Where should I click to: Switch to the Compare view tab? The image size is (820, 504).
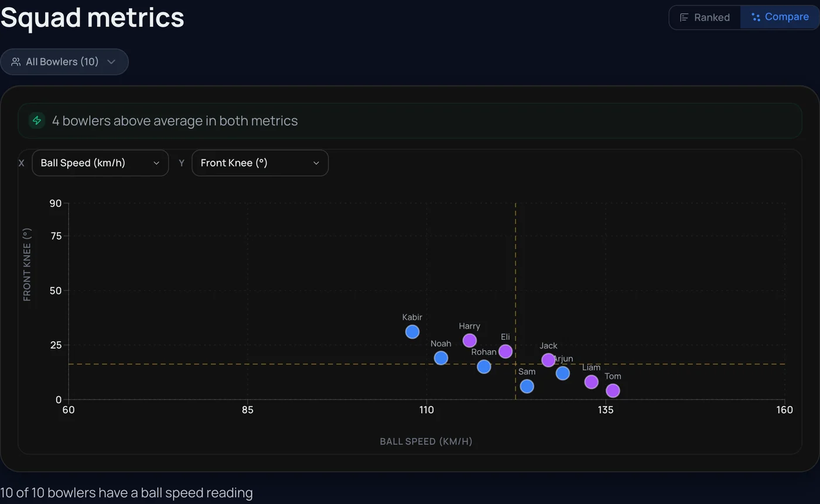pyautogui.click(x=780, y=17)
